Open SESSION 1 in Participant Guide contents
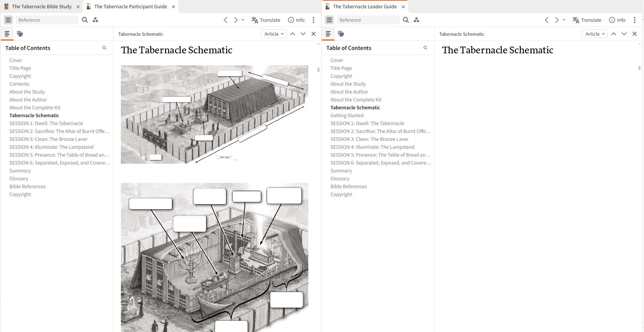Viewport: 644px width, 332px height. point(46,123)
